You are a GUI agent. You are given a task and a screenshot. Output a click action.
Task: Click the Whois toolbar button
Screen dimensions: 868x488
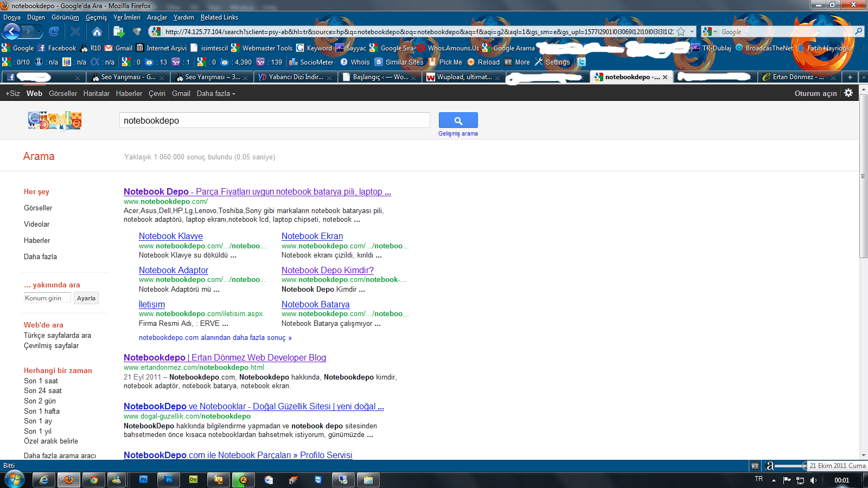pos(355,62)
